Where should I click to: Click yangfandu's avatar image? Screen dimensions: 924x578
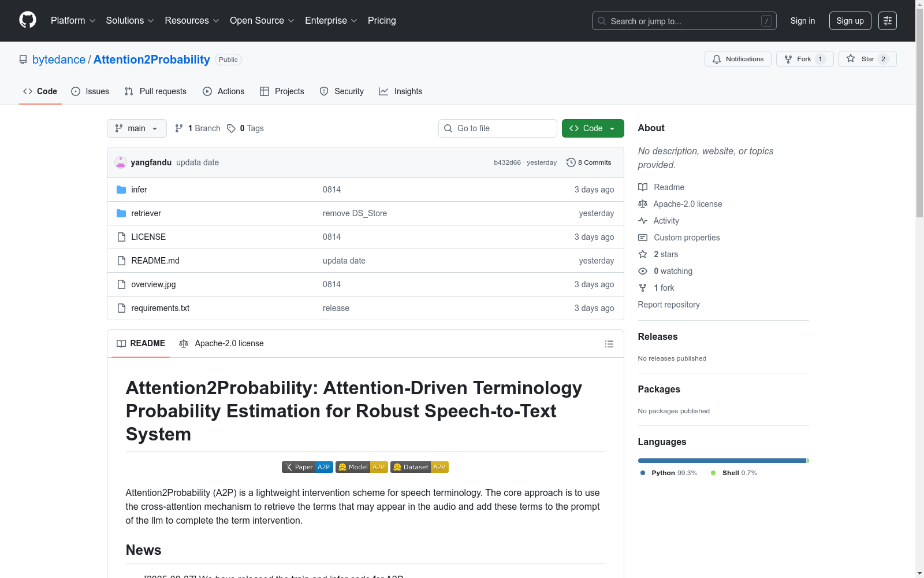point(121,162)
